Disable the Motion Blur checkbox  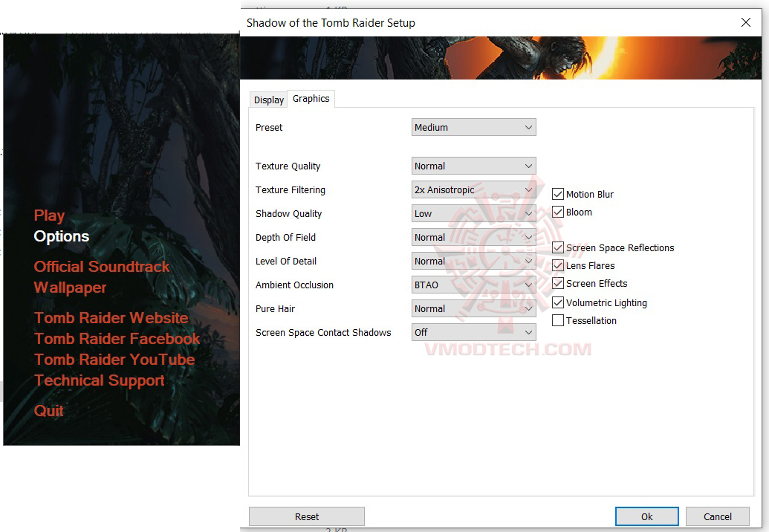558,194
